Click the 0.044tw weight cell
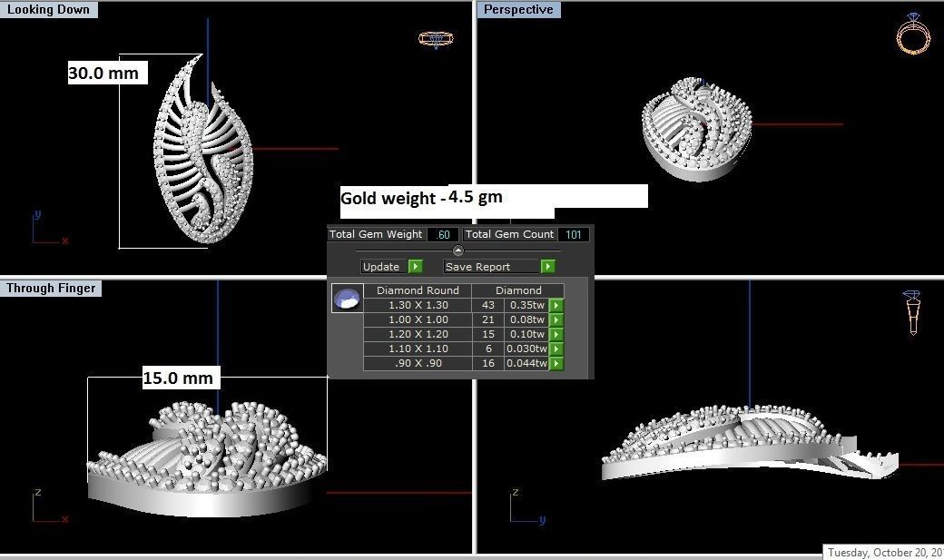 [x=526, y=363]
